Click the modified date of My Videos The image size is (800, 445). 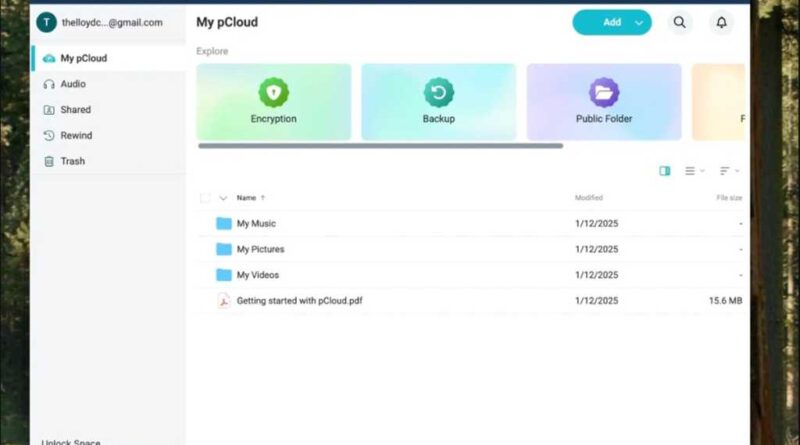[596, 275]
